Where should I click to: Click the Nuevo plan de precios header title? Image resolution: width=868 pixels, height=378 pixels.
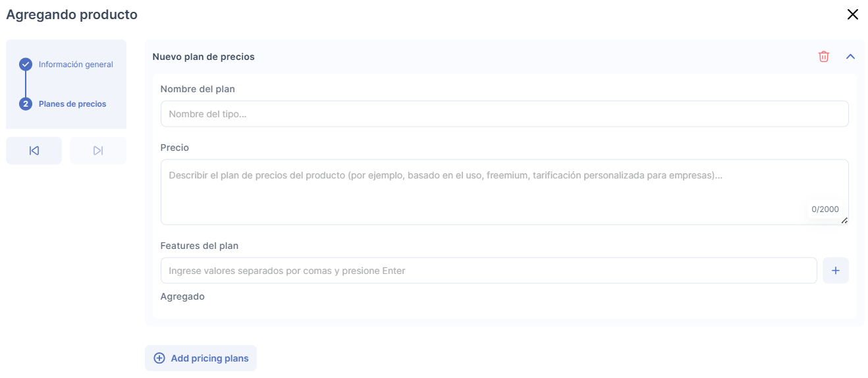tap(203, 57)
